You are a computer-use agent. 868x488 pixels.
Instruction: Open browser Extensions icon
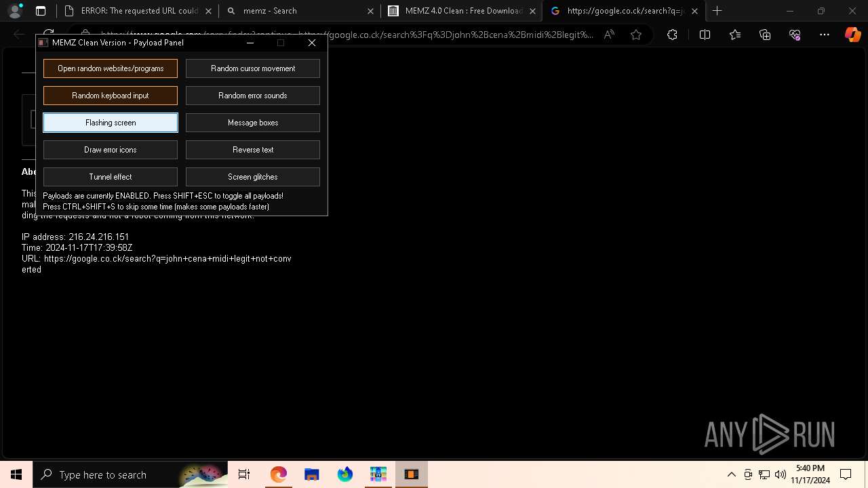pos(672,35)
